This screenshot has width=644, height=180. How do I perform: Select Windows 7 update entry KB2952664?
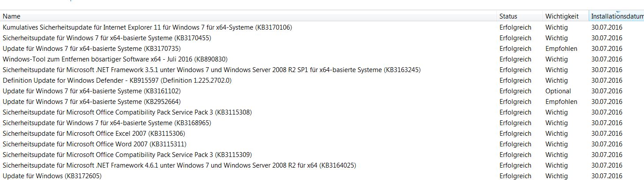(91, 102)
